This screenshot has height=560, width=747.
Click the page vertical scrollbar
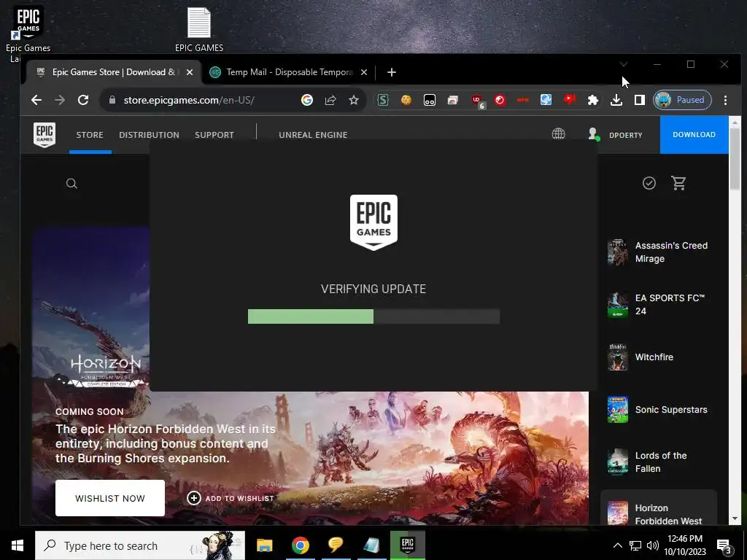tap(735, 159)
